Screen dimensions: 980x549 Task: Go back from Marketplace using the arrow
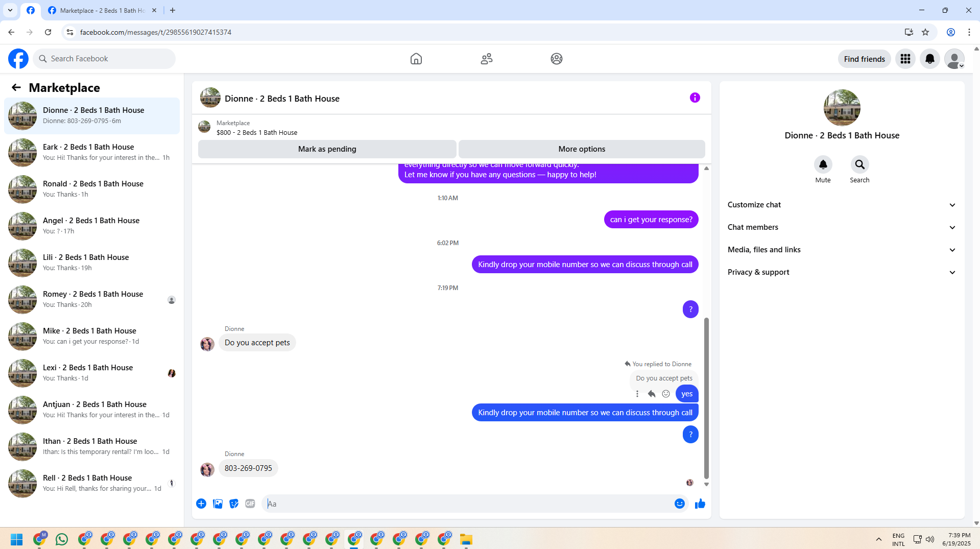(16, 87)
